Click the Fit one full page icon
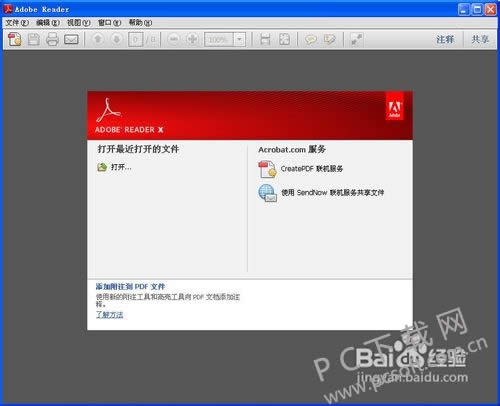 (284, 39)
